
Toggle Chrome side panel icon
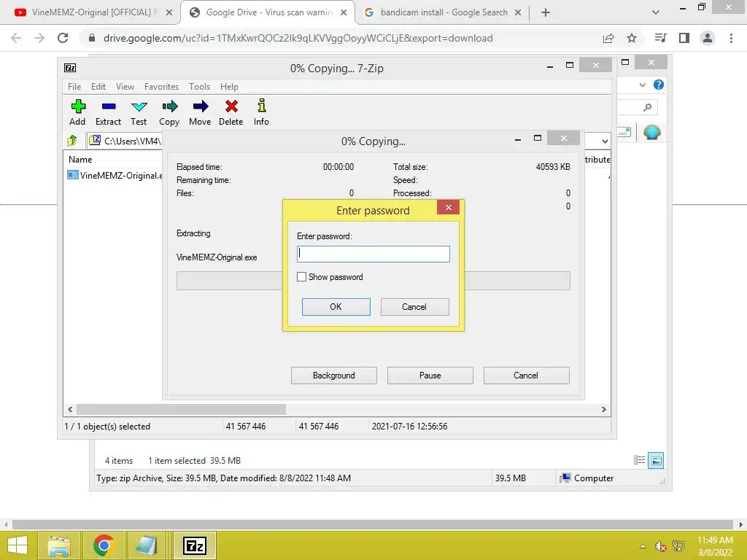click(x=684, y=38)
